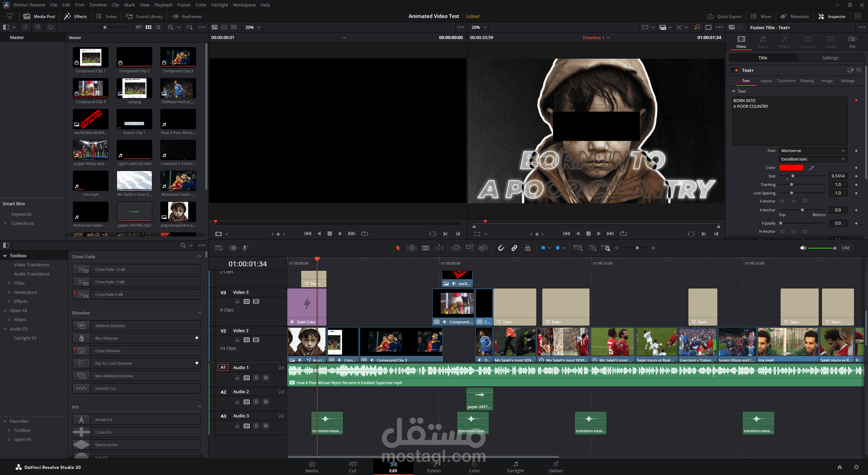The image size is (868, 475).
Task: Toggle Text+ enable red switch
Action: [736, 70]
